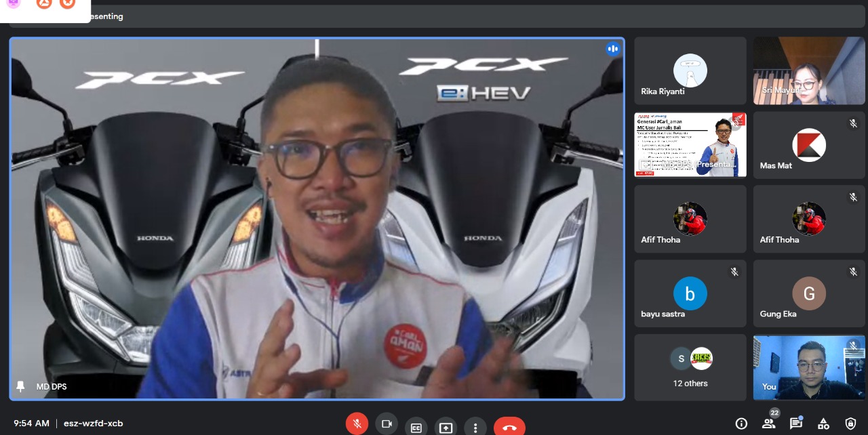Select the bayu sastra participant tile
868x435 pixels.
coord(690,293)
